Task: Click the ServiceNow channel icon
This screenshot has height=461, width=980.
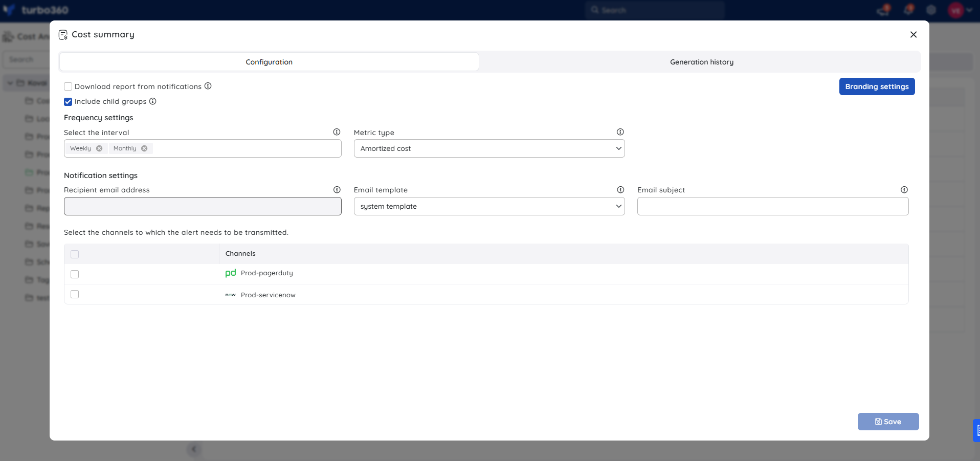Action: coord(231,295)
